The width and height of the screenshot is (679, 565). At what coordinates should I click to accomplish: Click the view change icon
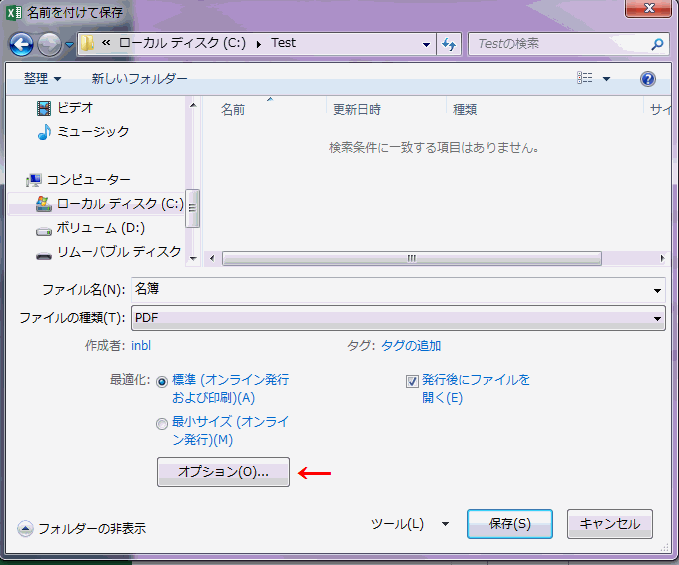click(585, 78)
